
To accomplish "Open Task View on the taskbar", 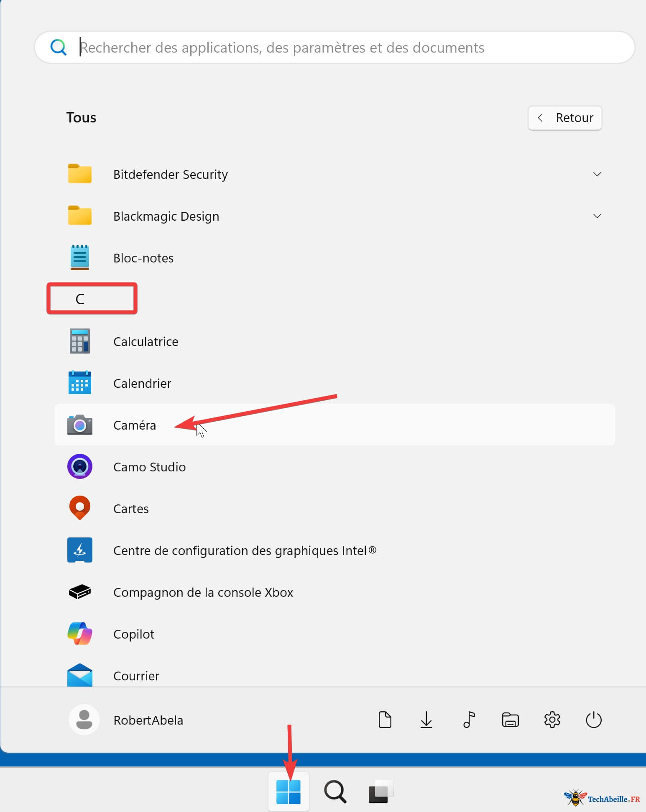I will point(381,792).
